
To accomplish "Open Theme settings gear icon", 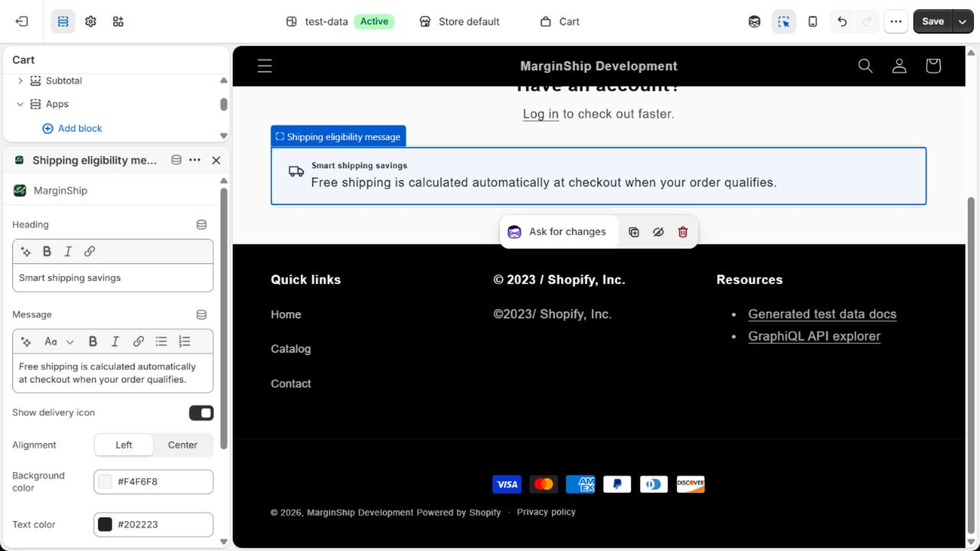I will click(91, 21).
